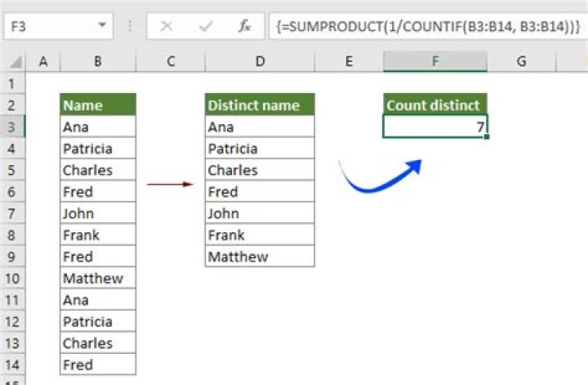Screen dimensions: 588x385
Task: Click the name box resize dots handle
Action: point(130,26)
